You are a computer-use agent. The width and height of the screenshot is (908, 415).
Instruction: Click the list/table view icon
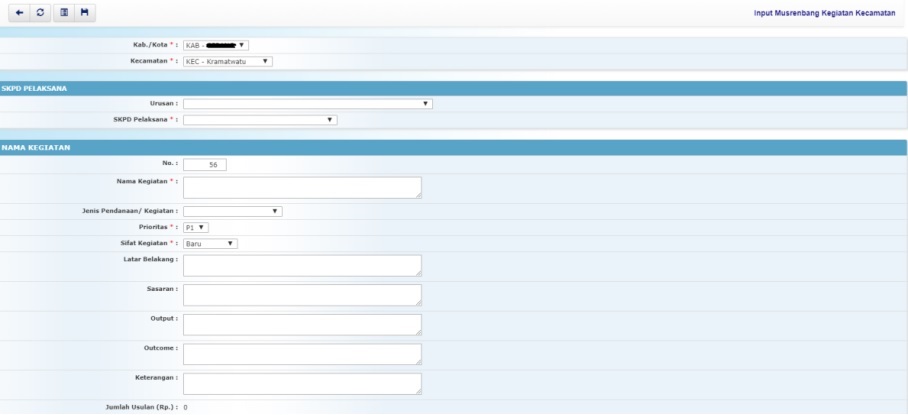click(63, 13)
